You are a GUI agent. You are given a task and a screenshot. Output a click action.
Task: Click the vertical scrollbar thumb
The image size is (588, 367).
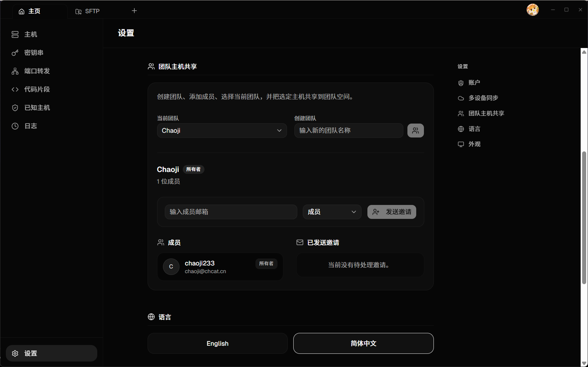(584, 217)
